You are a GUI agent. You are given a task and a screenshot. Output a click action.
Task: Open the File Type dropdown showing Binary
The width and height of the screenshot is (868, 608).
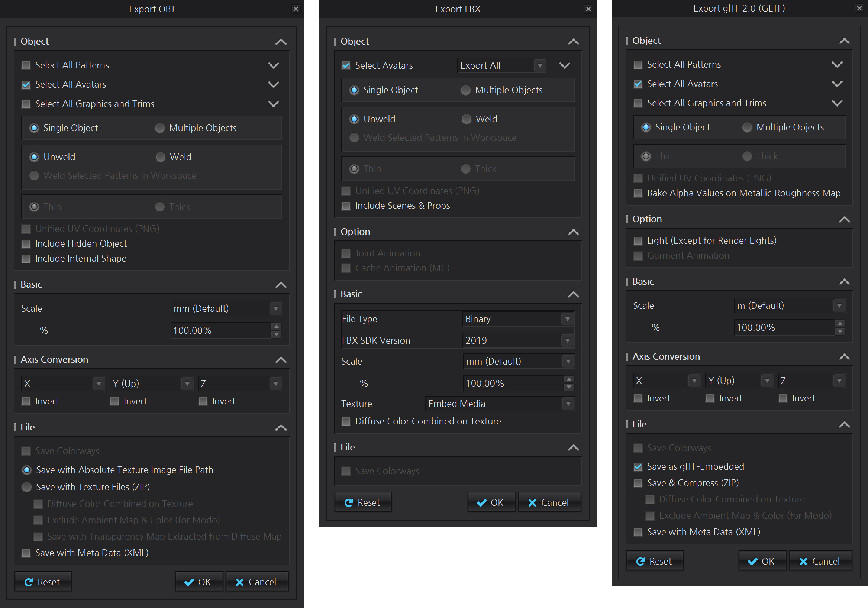[x=518, y=319]
